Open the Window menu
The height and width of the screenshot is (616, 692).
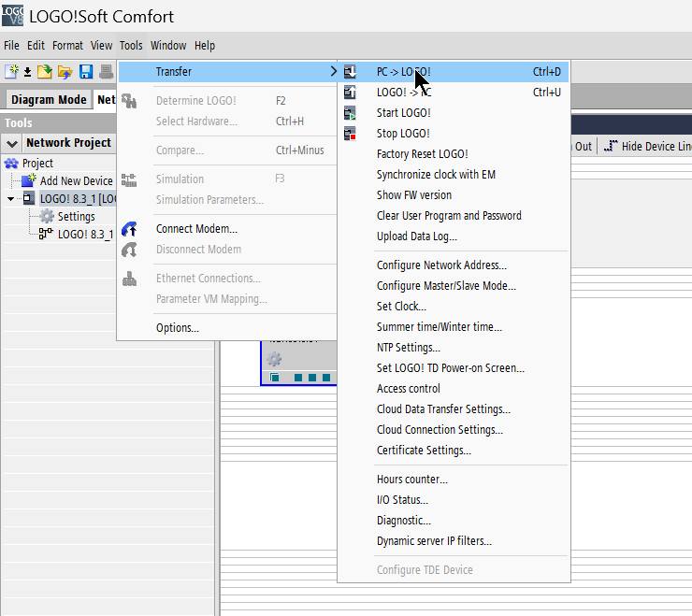click(168, 46)
